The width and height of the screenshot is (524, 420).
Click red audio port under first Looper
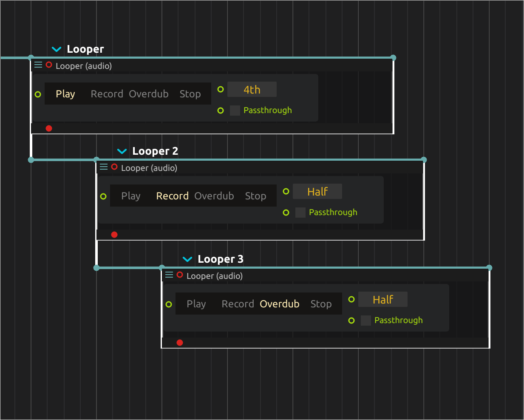49,128
